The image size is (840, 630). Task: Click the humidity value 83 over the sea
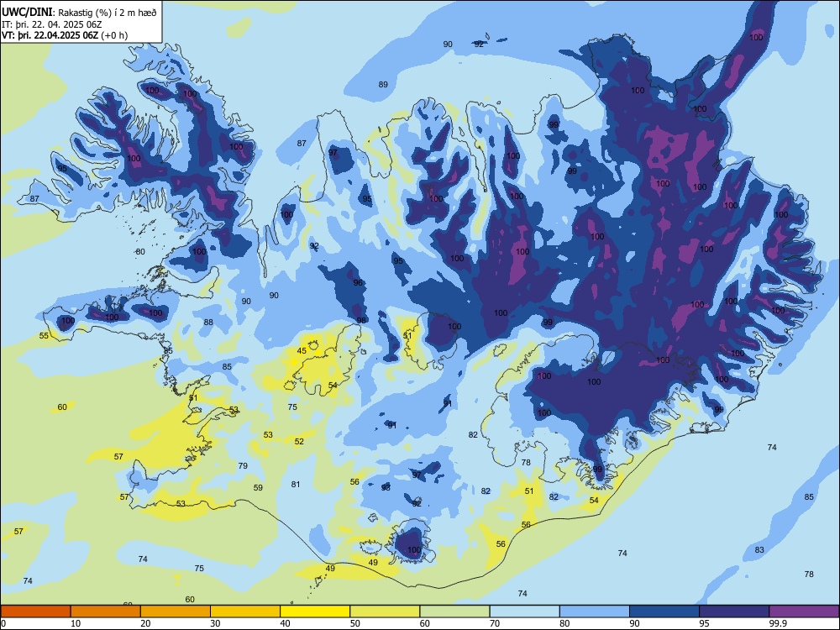click(x=759, y=550)
